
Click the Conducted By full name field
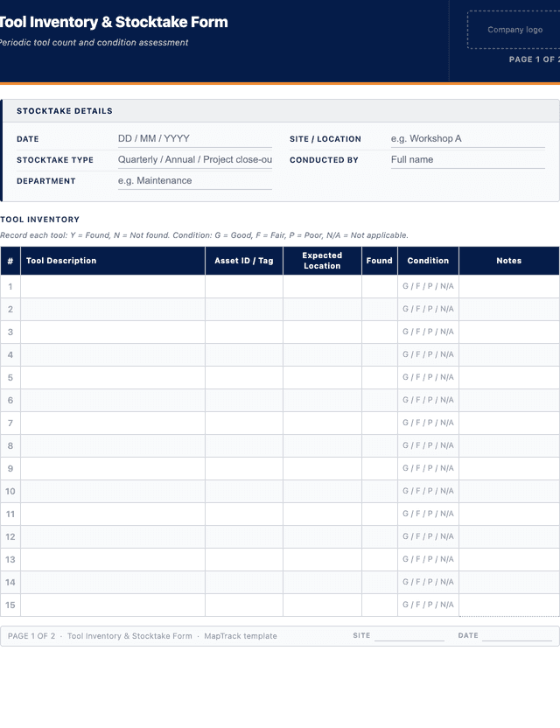point(467,159)
